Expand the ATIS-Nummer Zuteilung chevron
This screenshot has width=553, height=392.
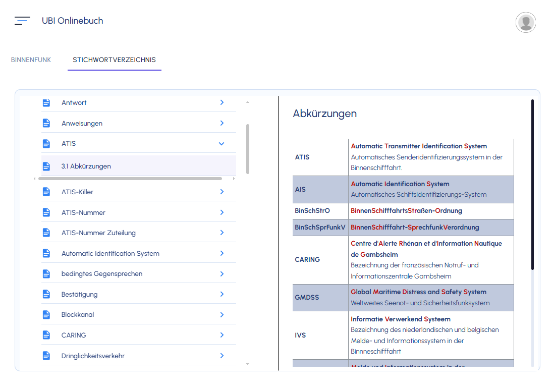pos(222,233)
